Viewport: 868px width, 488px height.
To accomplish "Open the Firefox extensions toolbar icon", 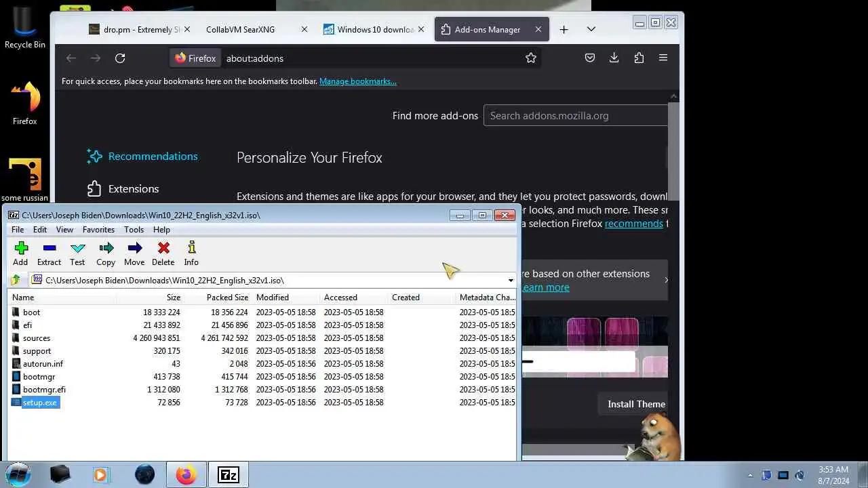I will pos(639,58).
